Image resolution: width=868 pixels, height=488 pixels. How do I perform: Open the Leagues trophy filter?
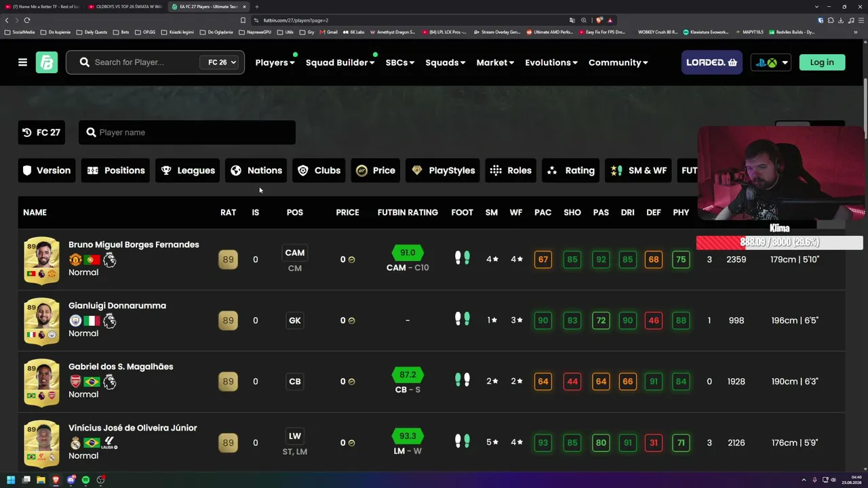coord(188,170)
